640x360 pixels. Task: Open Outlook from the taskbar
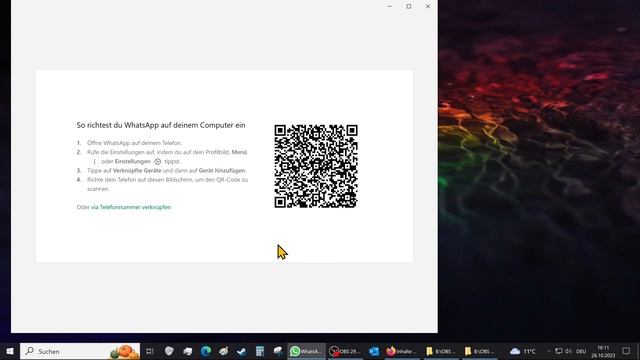click(x=373, y=351)
